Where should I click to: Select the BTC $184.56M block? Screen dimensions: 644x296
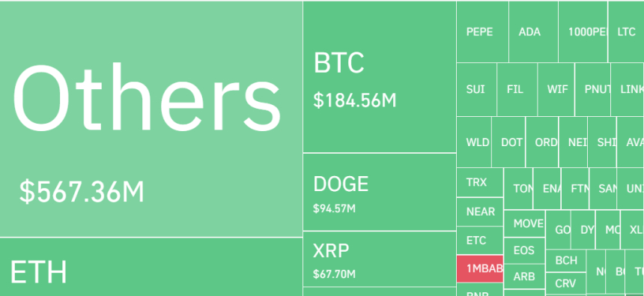380,77
